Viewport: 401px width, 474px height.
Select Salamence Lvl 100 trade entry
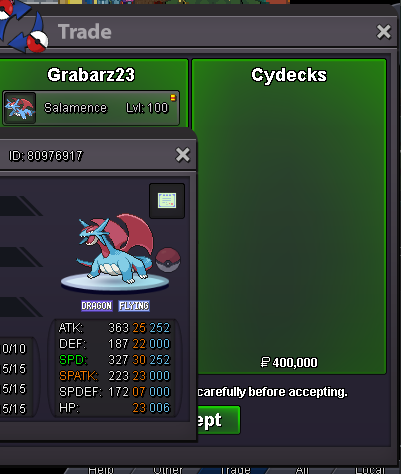tap(91, 108)
